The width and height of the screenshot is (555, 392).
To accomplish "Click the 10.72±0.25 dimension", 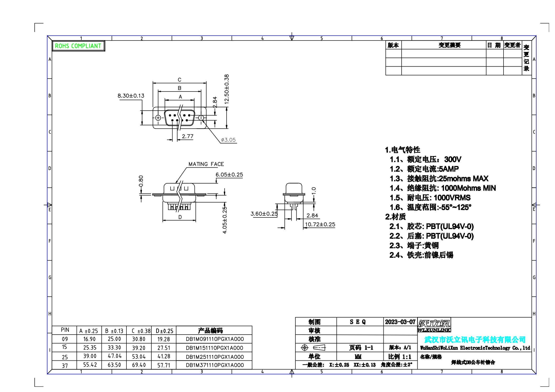I will point(320,224).
